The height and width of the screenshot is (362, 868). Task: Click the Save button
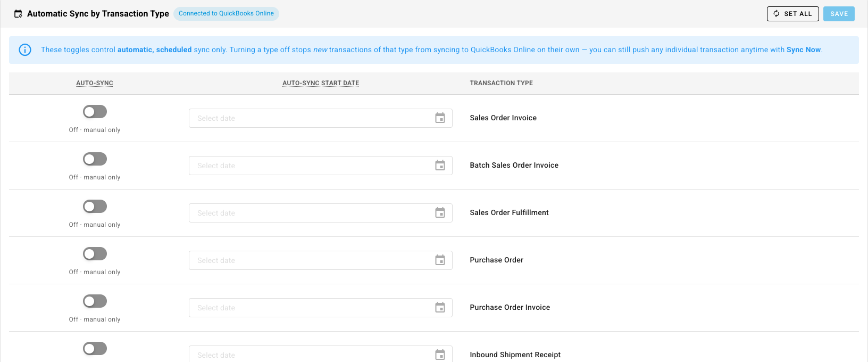click(839, 14)
